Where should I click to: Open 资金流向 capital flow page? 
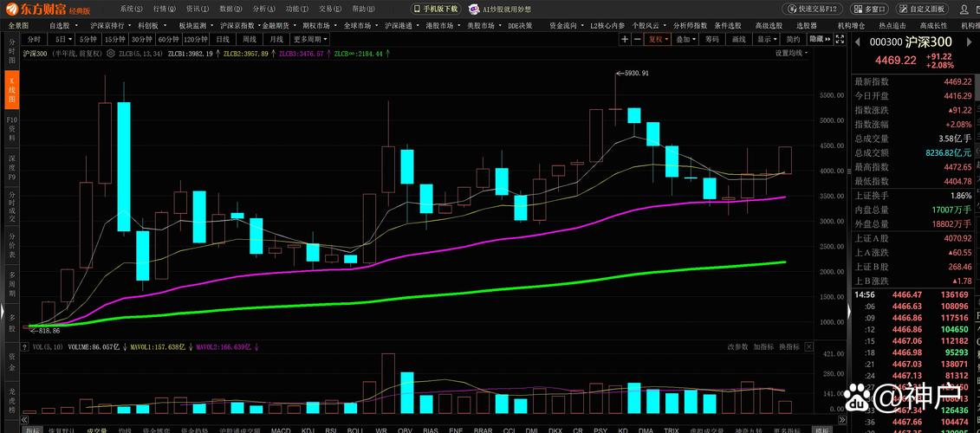pos(563,26)
